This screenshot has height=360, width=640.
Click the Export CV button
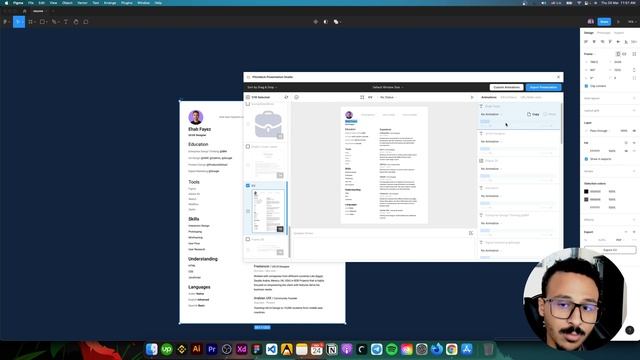coord(610,250)
